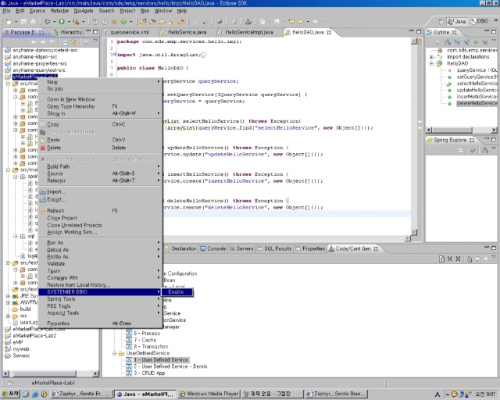Select Servers project in Package Explorer
This screenshot has height=400, width=500.
point(21,356)
